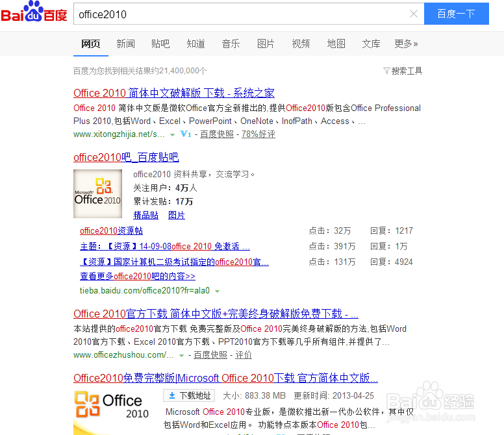504x435 pixels.
Task: Open 百度快照 for the officezhushou result
Action: (210, 354)
